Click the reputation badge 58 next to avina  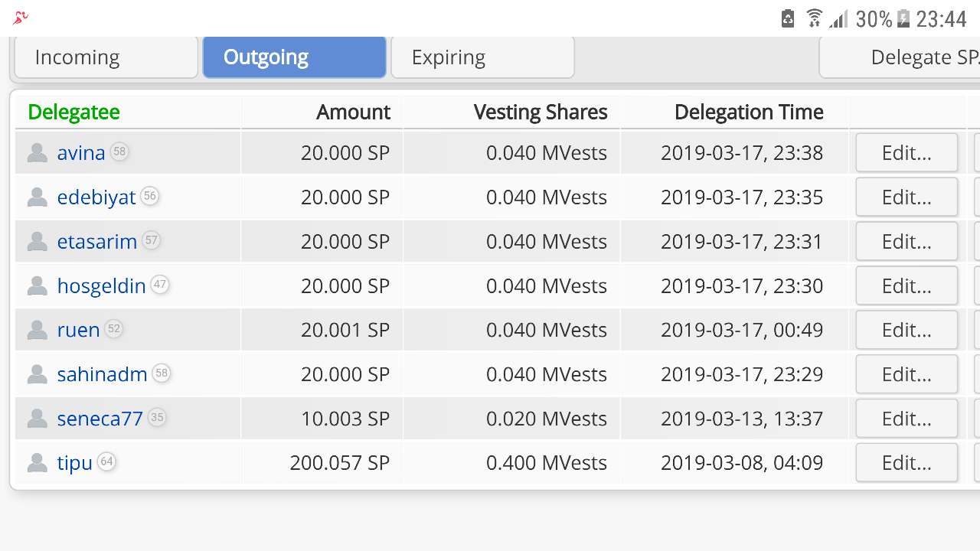pos(119,152)
